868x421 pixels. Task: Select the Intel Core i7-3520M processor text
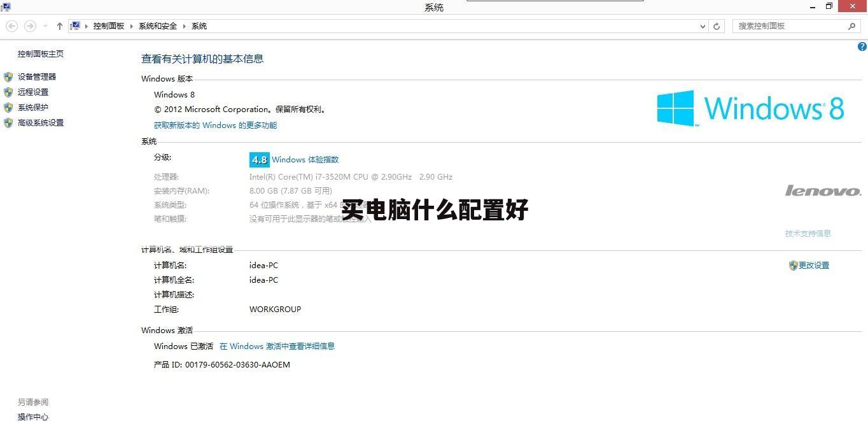[351, 177]
